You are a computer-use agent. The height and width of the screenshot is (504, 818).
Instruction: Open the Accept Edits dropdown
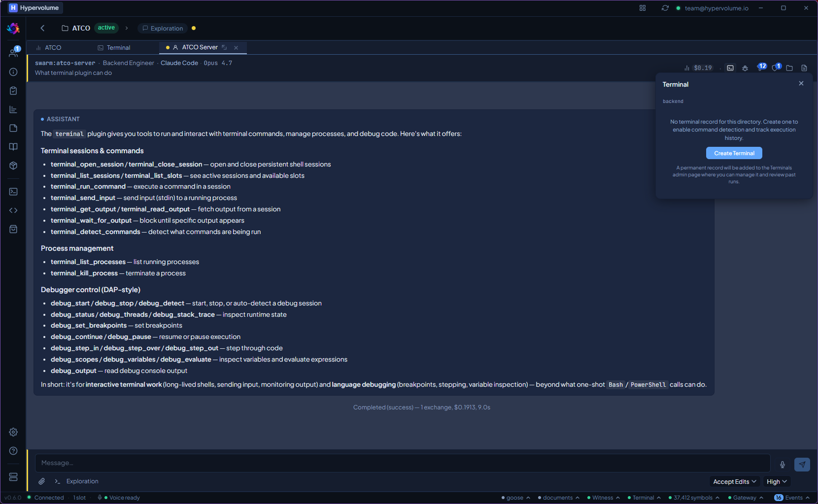(735, 482)
